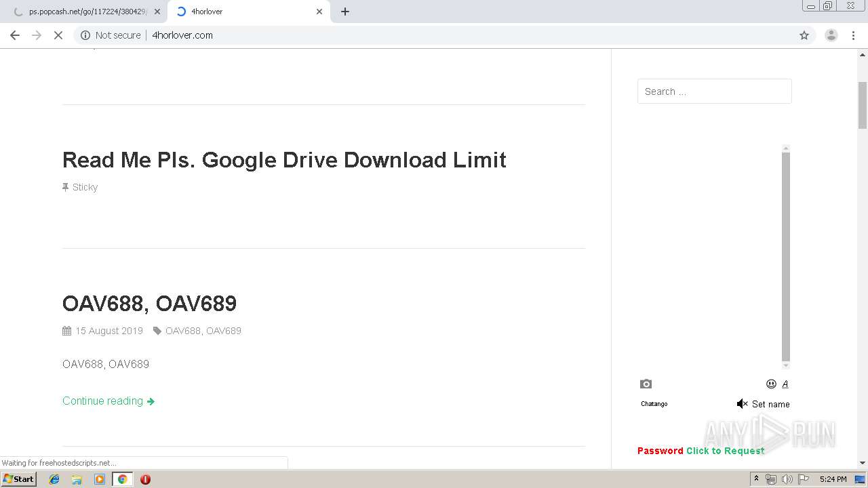
Task: Click the 5:24 PM system clock
Action: pyautogui.click(x=833, y=479)
